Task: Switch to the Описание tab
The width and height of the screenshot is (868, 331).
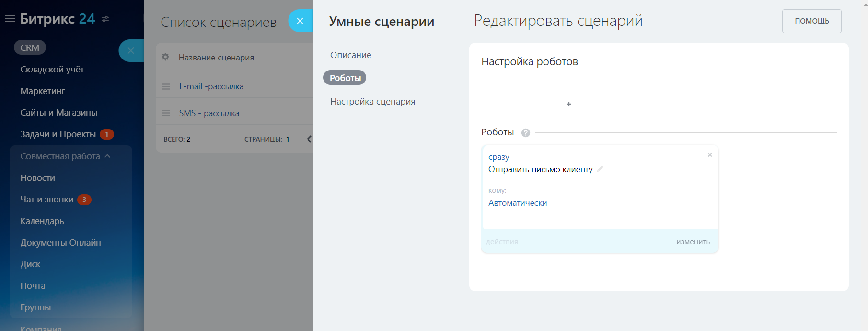Action: click(x=350, y=55)
